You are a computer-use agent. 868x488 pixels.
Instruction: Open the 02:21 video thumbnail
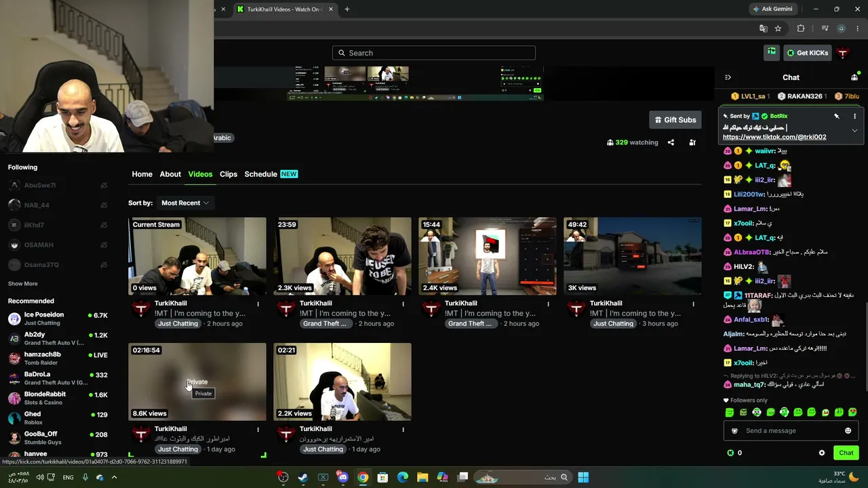point(342,382)
